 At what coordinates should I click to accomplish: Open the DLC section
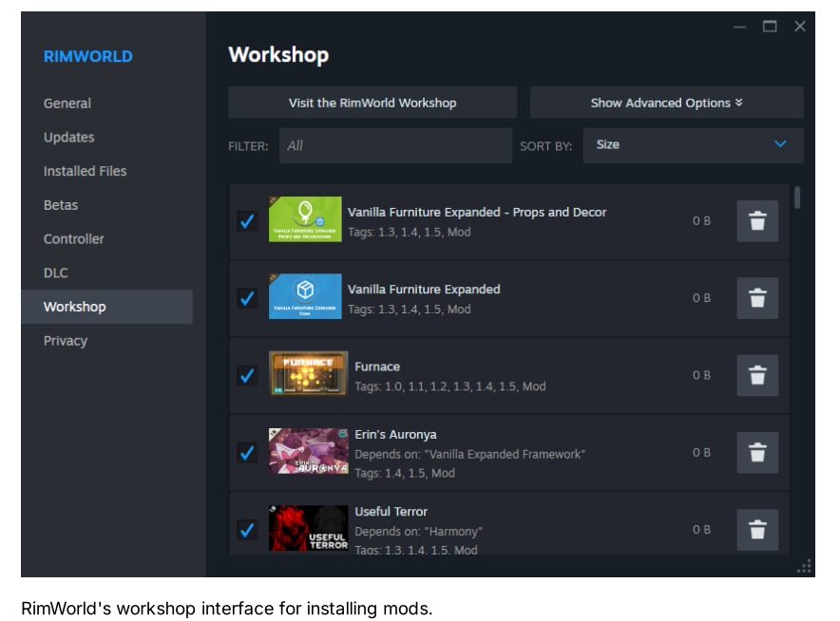tap(56, 273)
